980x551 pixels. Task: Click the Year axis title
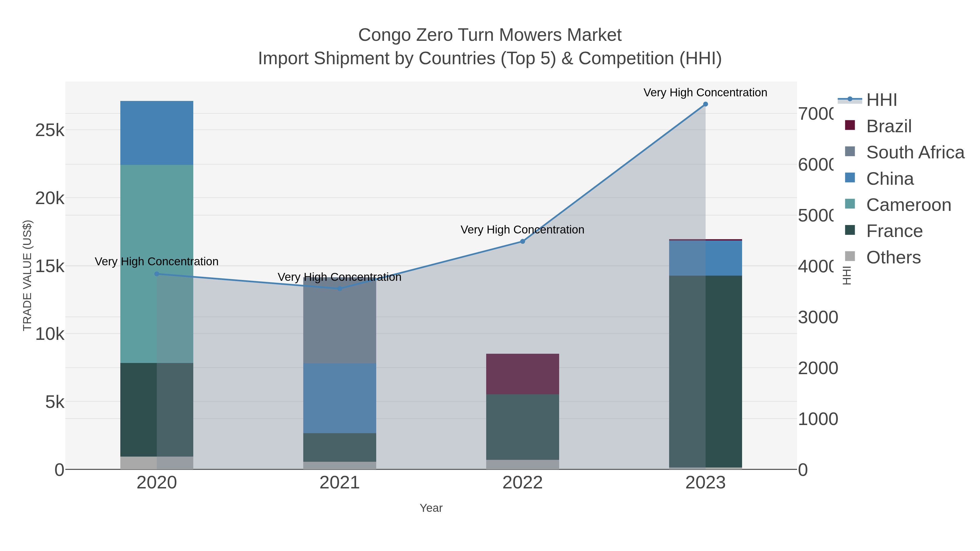coord(431,508)
